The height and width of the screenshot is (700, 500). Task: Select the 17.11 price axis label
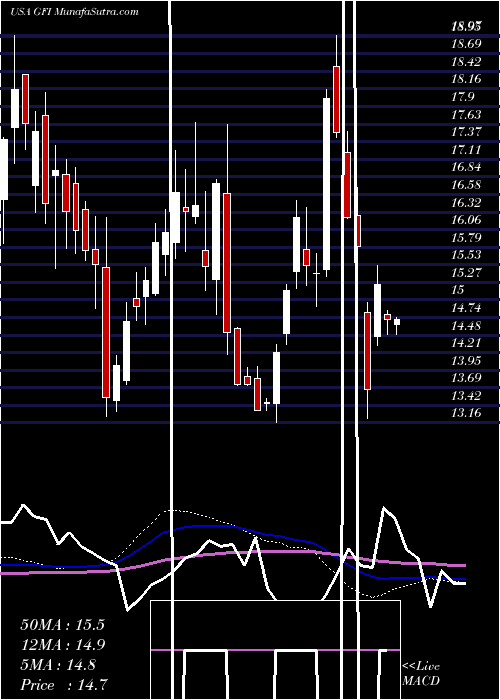pos(466,150)
